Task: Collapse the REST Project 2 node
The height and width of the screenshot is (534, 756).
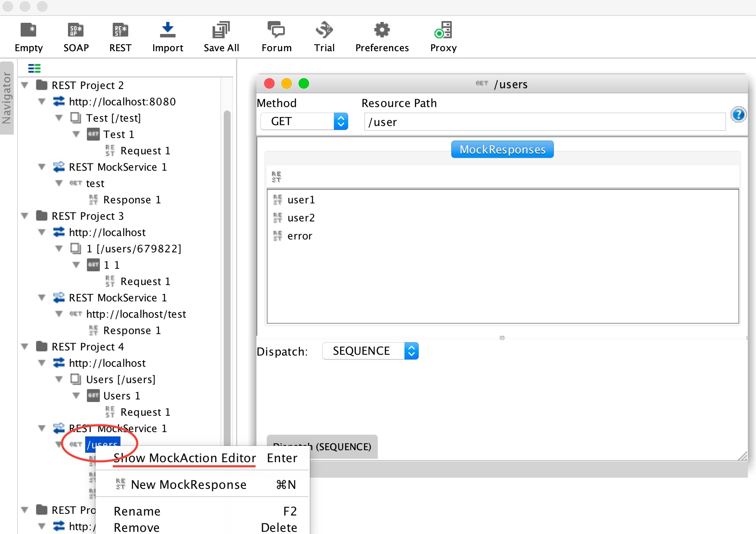Action: point(25,85)
